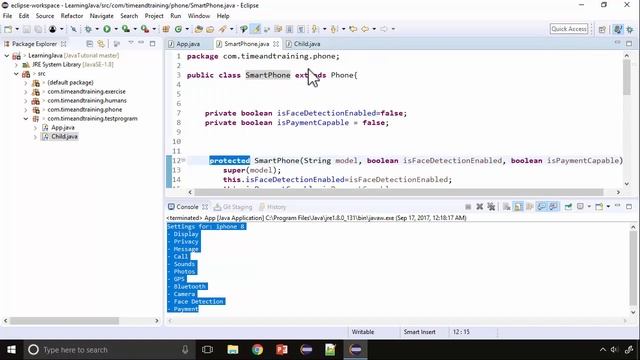The height and width of the screenshot is (360, 640).
Task: Switch to the Debug perspective icon
Action: pyautogui.click(x=630, y=29)
